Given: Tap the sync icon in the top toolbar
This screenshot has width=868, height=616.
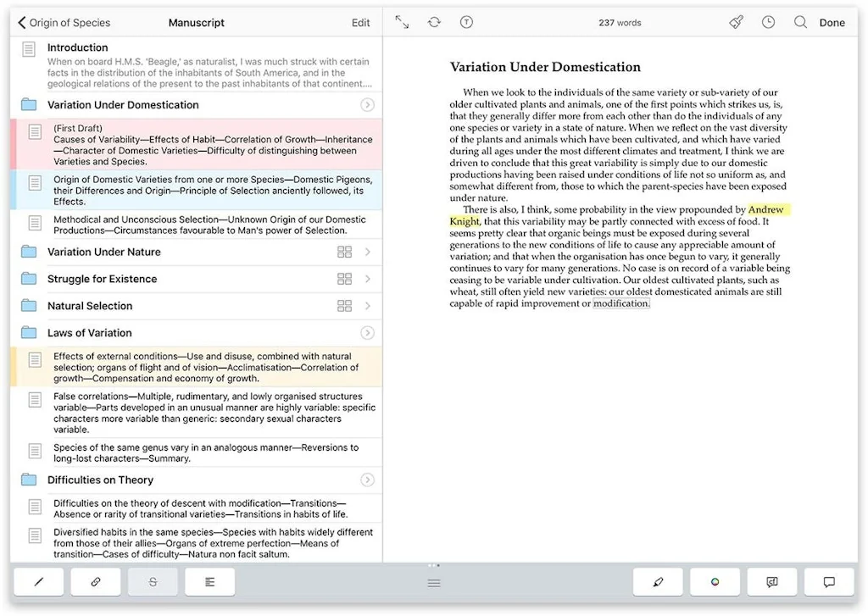Looking at the screenshot, I should (x=434, y=22).
